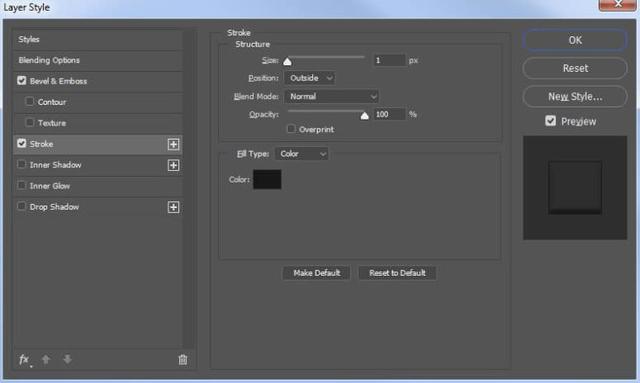Click the New Style... button
This screenshot has width=640, height=383.
coord(575,97)
